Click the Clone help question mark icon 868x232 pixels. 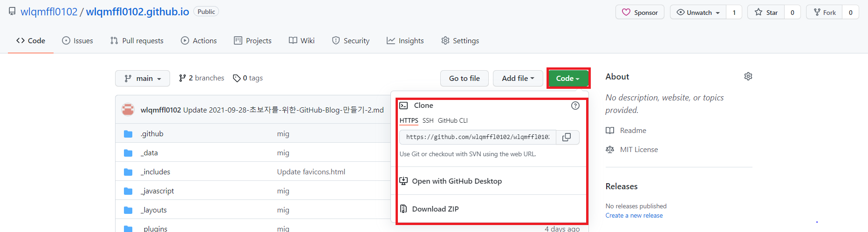(575, 106)
